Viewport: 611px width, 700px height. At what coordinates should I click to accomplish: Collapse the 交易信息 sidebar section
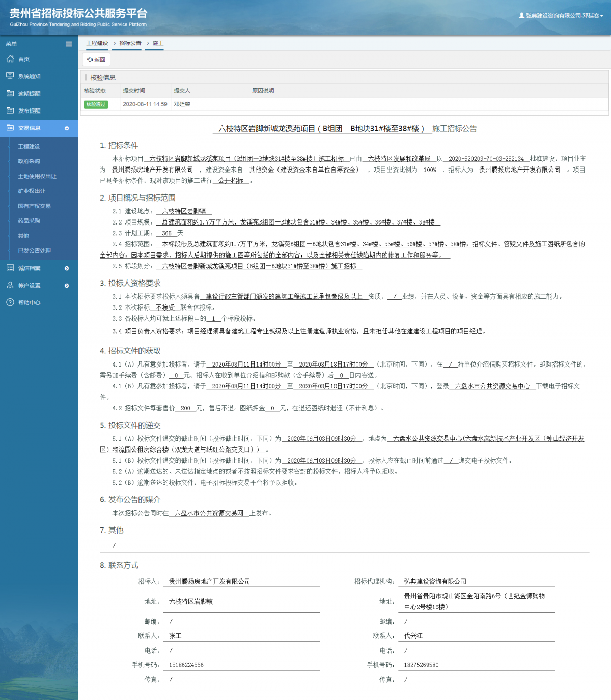coord(66,129)
